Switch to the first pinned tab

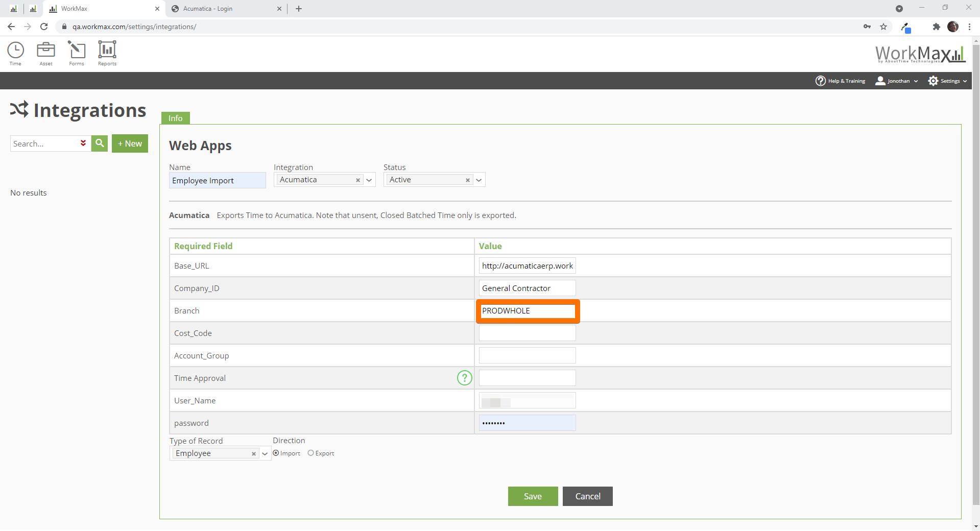click(x=14, y=9)
